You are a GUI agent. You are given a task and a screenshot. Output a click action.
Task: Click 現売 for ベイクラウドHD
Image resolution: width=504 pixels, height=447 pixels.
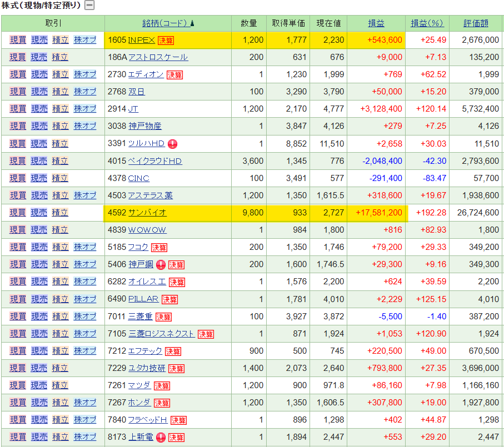(39, 161)
